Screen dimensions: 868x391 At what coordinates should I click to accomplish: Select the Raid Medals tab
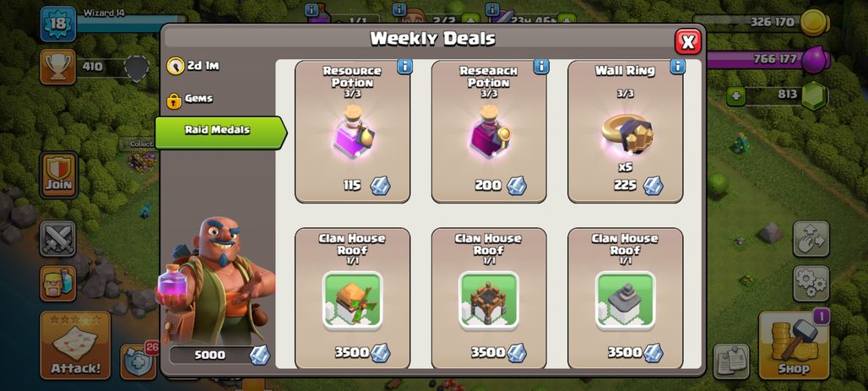pos(221,132)
